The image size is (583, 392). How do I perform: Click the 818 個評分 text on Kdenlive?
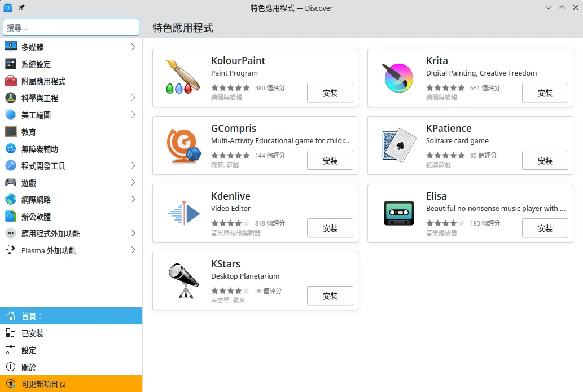(270, 223)
